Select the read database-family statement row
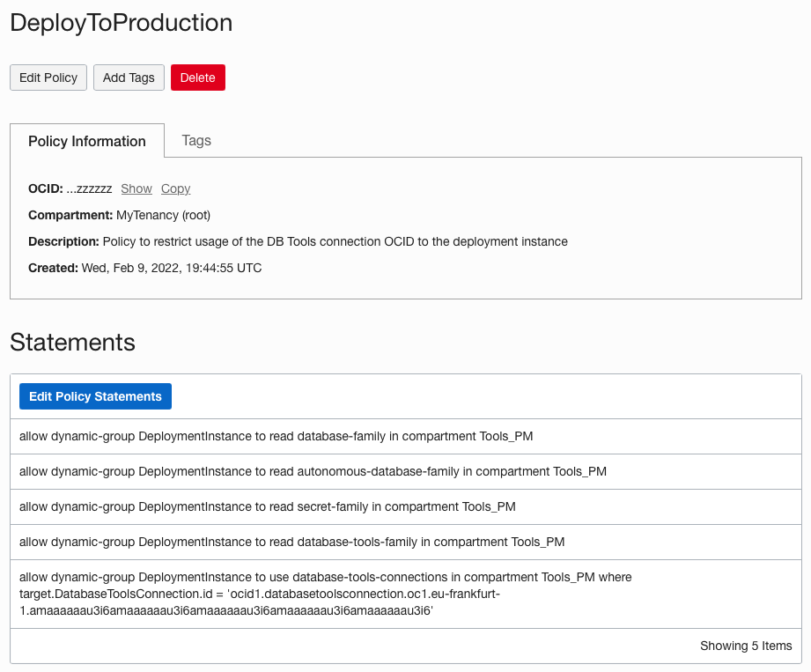This screenshot has width=811, height=672. coord(276,436)
